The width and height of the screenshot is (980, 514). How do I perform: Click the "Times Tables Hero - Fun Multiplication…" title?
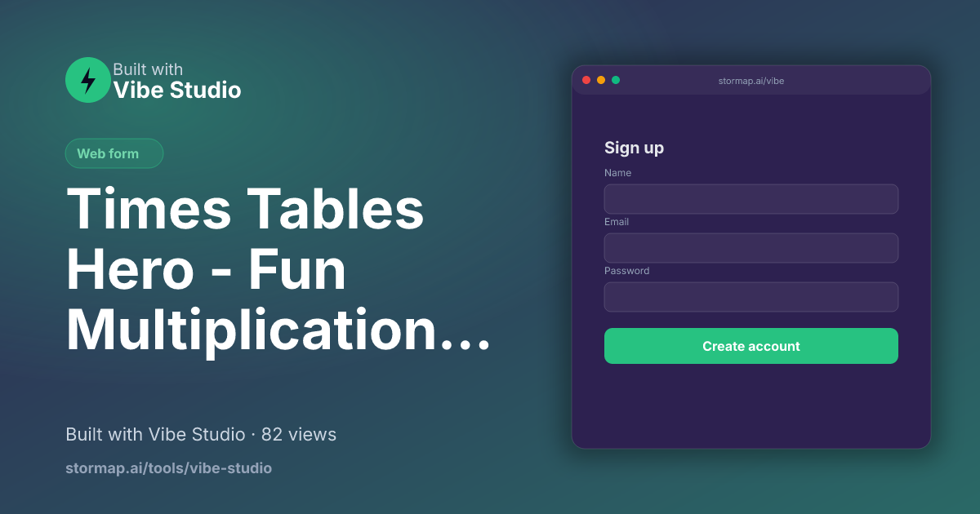(278, 269)
